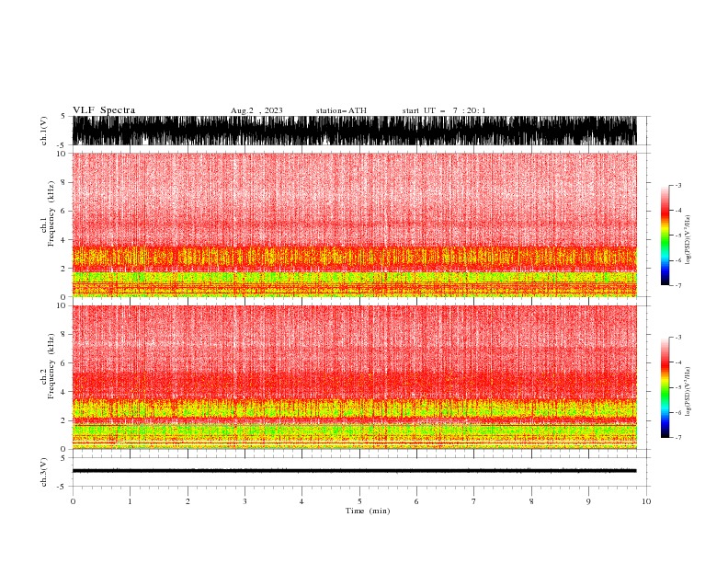Click the ch.1 color bar unit label log(PSD)

tap(688, 240)
